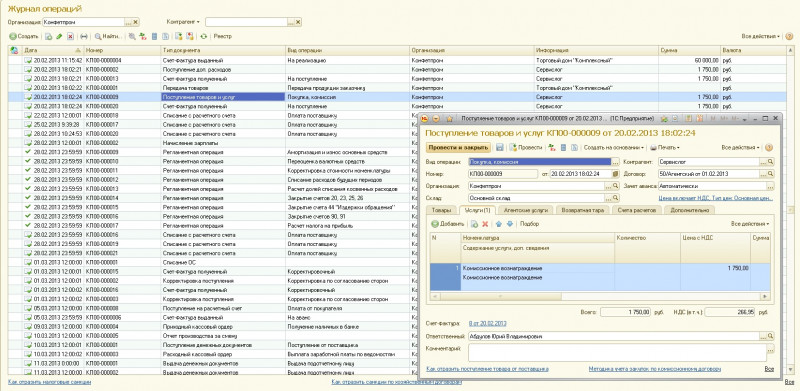Save document with floppy disk icon

pos(500,148)
